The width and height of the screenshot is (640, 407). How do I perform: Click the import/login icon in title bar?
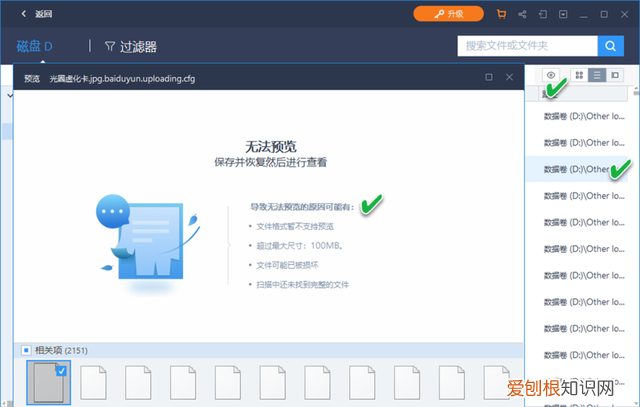point(543,14)
